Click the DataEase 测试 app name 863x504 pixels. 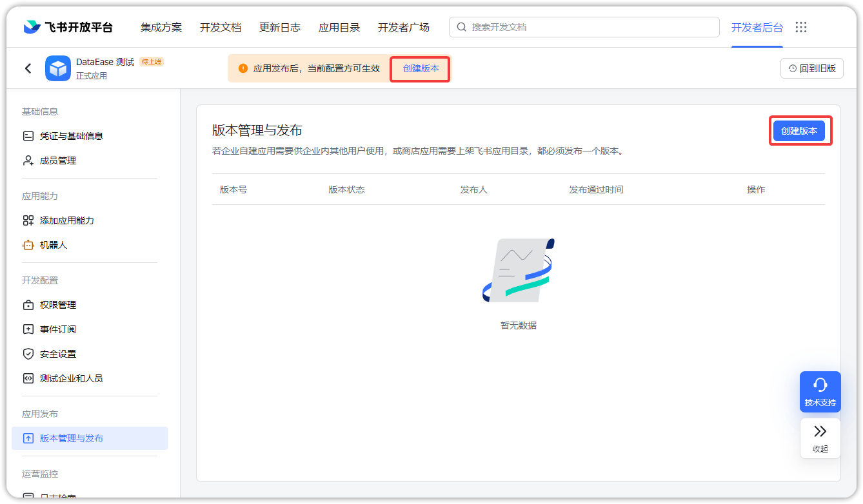coord(105,62)
